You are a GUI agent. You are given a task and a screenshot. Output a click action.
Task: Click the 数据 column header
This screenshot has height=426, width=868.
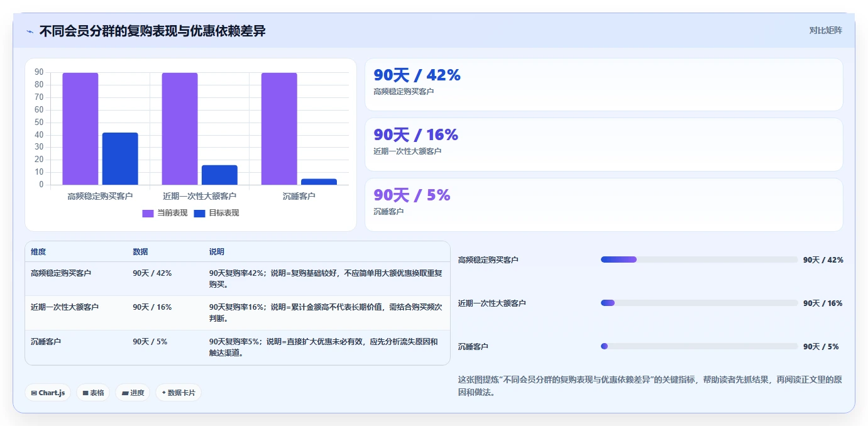(140, 252)
